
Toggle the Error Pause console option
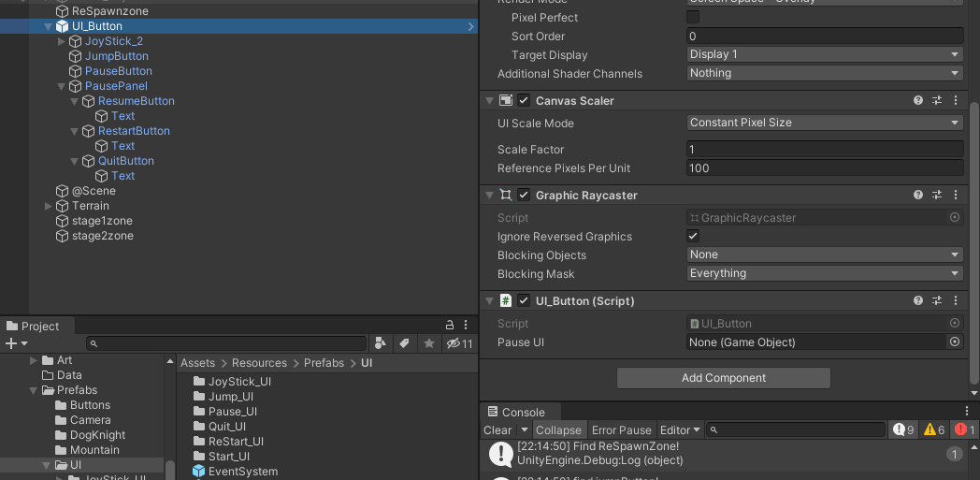click(621, 429)
